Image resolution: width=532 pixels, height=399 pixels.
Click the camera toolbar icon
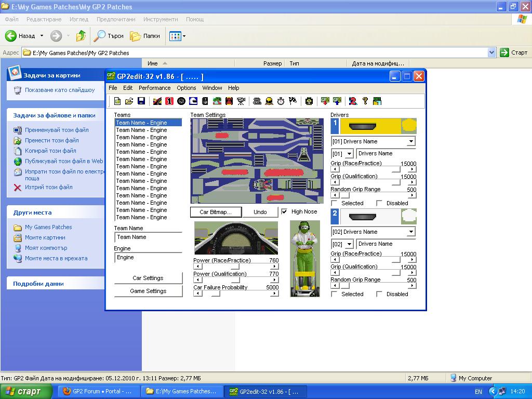tap(241, 101)
